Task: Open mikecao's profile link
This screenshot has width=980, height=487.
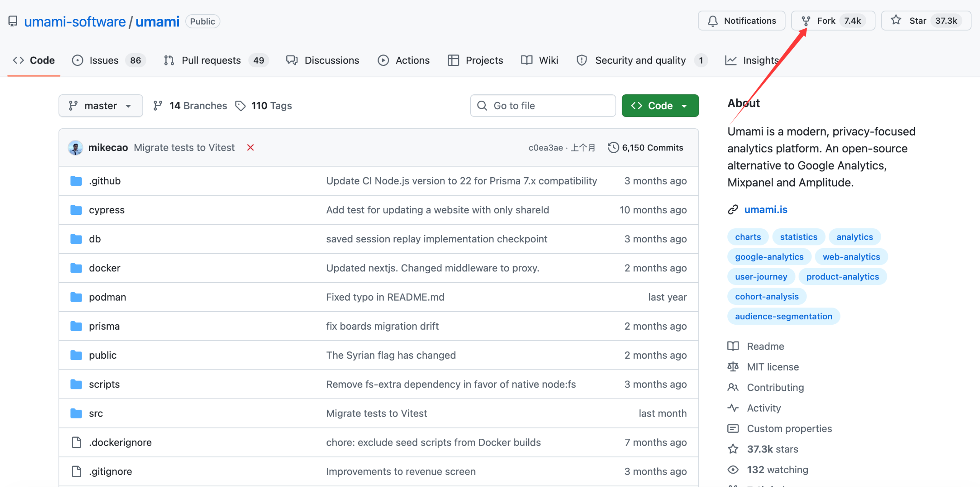Action: click(x=108, y=148)
